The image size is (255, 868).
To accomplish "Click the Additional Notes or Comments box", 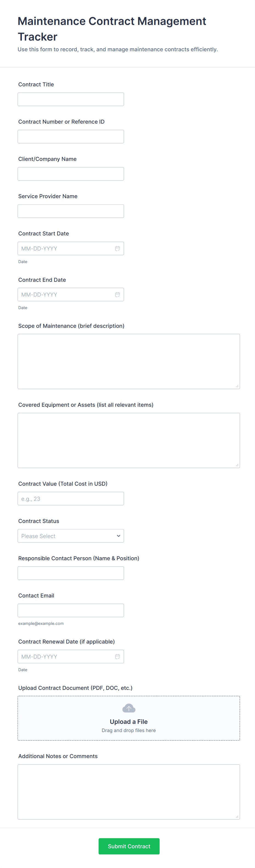I will point(129,792).
